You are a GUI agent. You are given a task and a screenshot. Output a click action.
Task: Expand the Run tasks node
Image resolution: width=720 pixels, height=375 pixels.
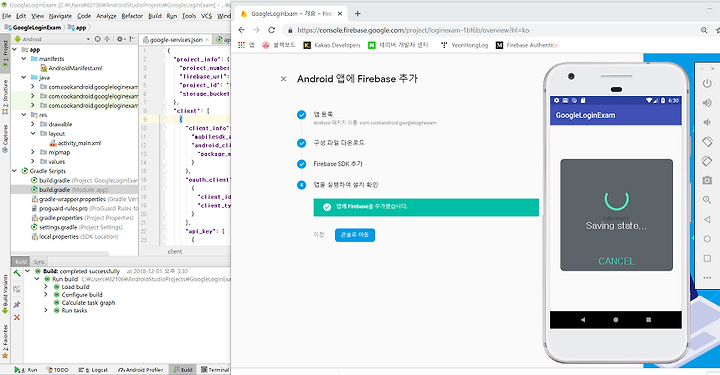point(45,310)
